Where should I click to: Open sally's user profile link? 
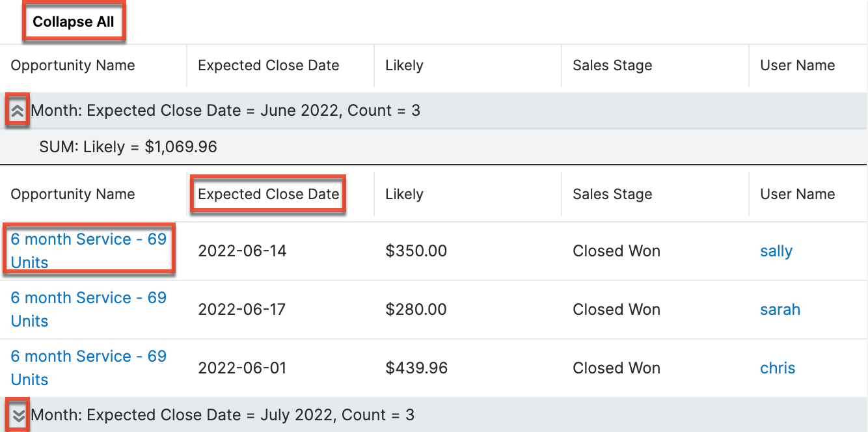tap(776, 250)
